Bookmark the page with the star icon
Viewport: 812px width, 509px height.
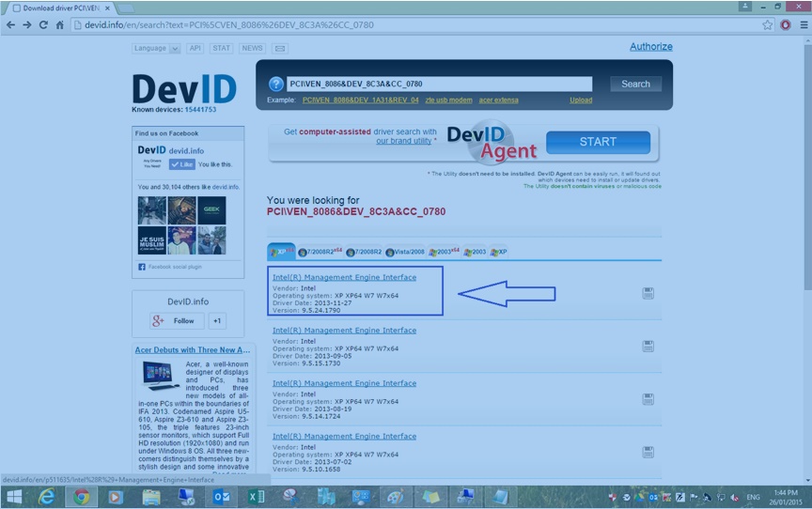(768, 24)
